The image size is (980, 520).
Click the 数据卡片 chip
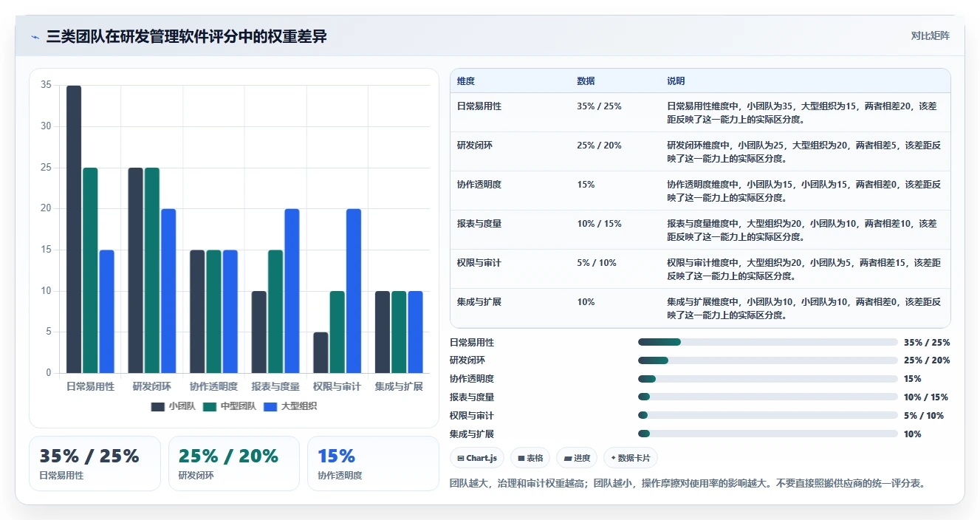[631, 458]
